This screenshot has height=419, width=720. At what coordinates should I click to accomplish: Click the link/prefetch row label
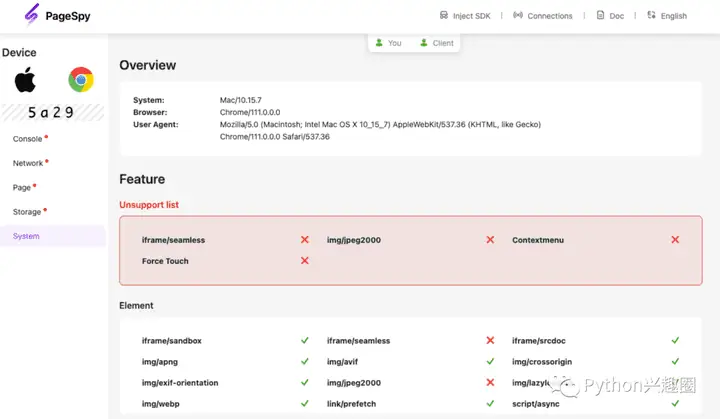click(x=351, y=404)
